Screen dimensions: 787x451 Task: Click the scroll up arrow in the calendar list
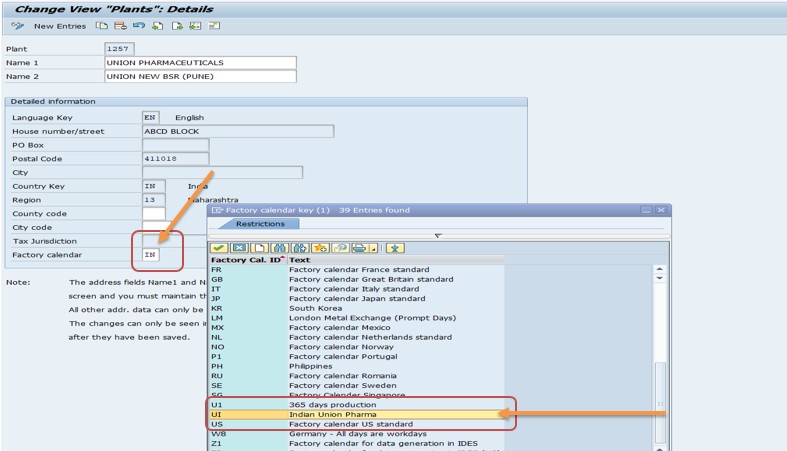point(659,270)
